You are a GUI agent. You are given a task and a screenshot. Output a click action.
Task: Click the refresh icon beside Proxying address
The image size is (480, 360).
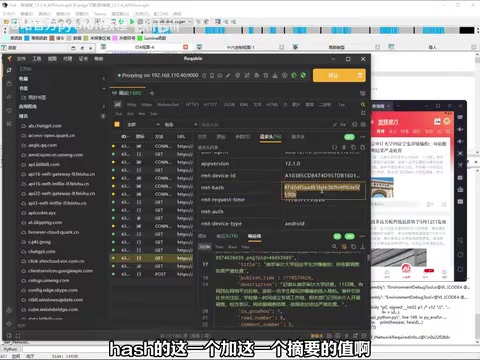coord(204,76)
